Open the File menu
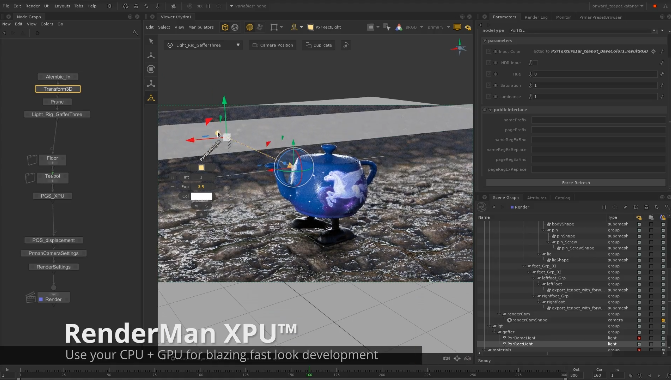This screenshot has height=380, width=671. point(6,6)
